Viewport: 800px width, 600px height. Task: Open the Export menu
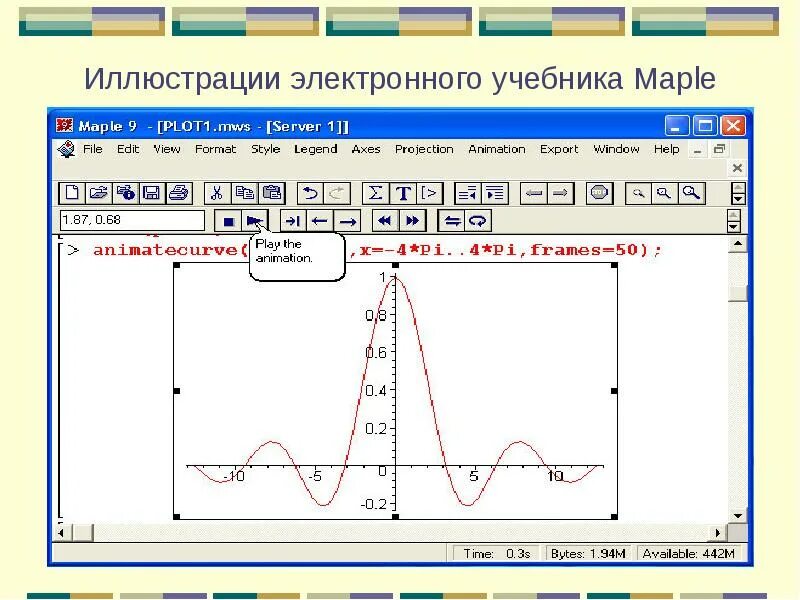[559, 149]
